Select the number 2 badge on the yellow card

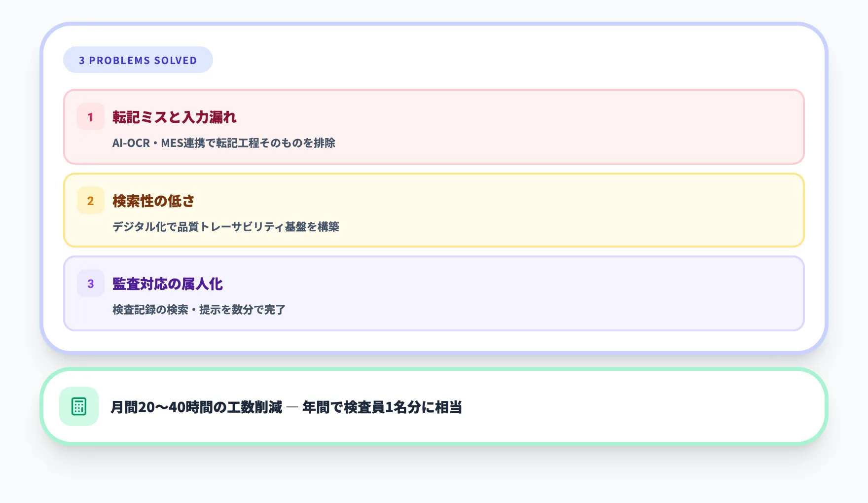90,201
